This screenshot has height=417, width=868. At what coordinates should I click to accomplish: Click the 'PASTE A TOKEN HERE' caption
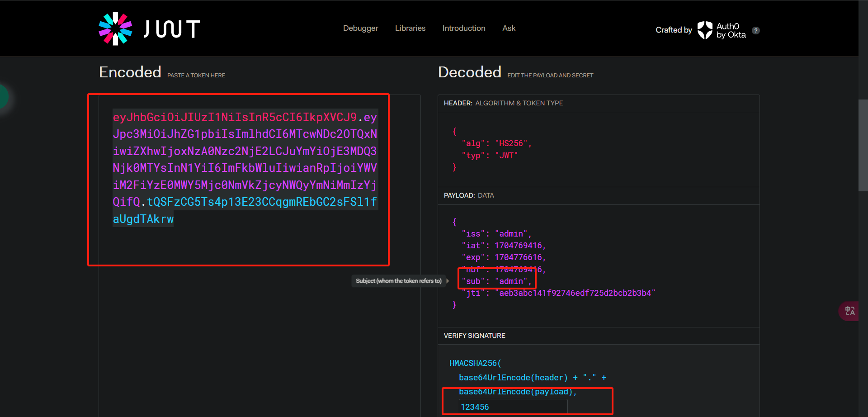click(x=196, y=76)
